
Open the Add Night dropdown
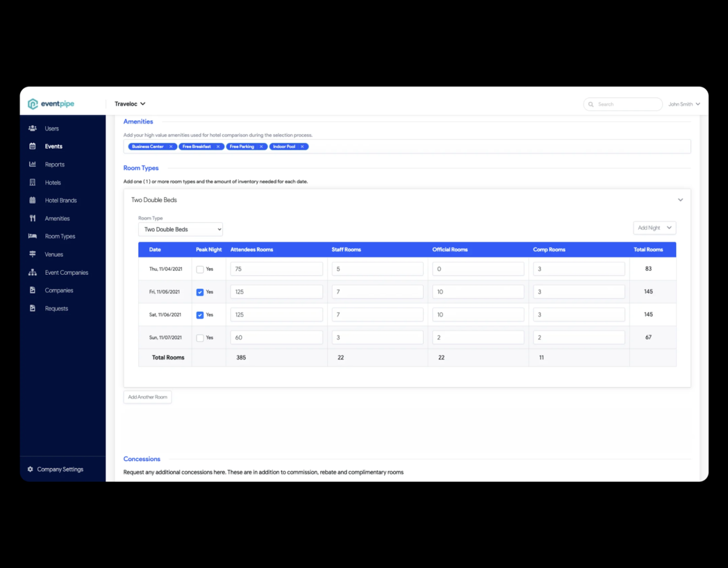point(654,228)
